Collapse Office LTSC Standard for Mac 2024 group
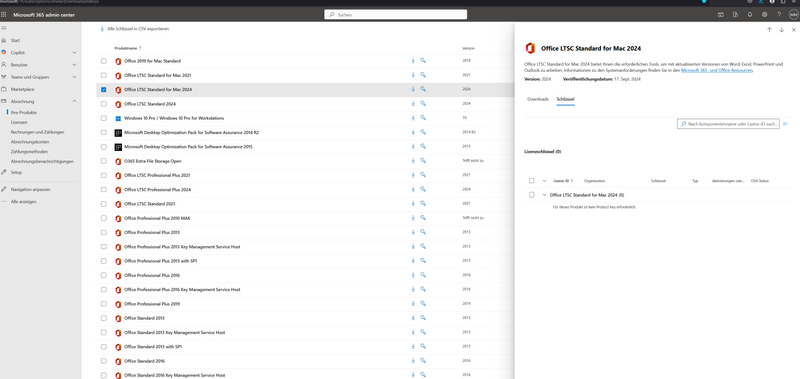Image resolution: width=800 pixels, height=379 pixels. point(544,195)
